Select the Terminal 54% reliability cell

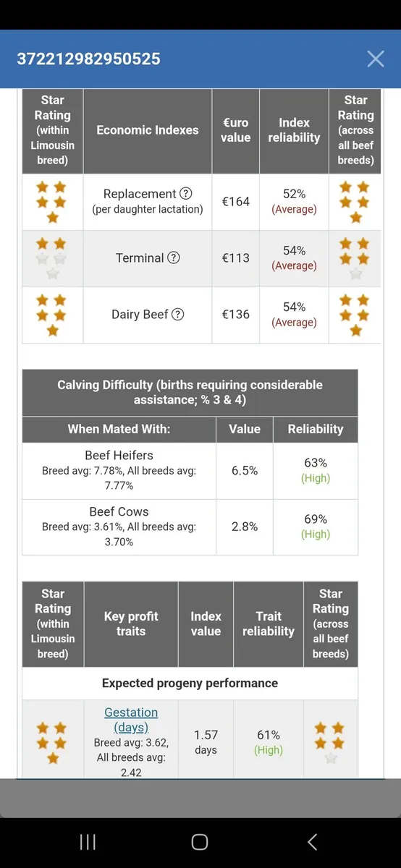click(x=294, y=258)
